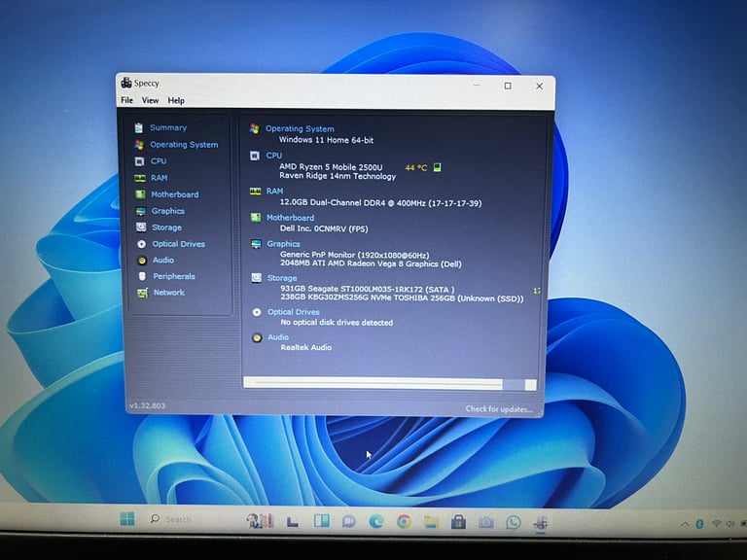Click the hard drive icon beside Storage heading
The width and height of the screenshot is (747, 560).
(x=257, y=278)
